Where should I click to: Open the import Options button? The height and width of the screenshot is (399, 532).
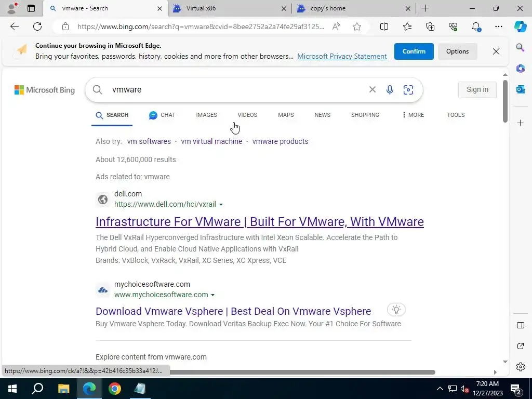(457, 51)
